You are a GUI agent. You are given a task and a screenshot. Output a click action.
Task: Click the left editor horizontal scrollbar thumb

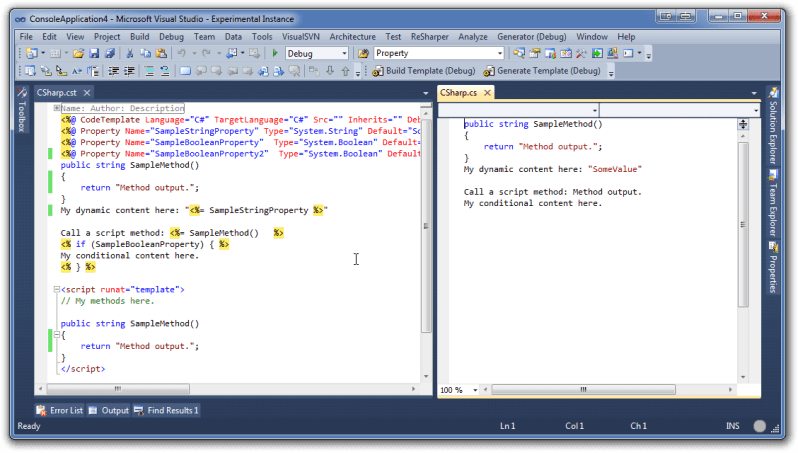[x=118, y=389]
